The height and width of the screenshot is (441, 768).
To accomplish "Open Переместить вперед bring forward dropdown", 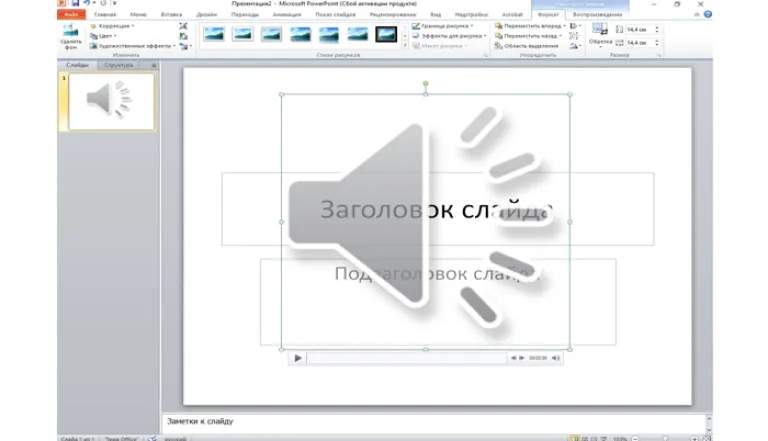I will tap(530, 26).
